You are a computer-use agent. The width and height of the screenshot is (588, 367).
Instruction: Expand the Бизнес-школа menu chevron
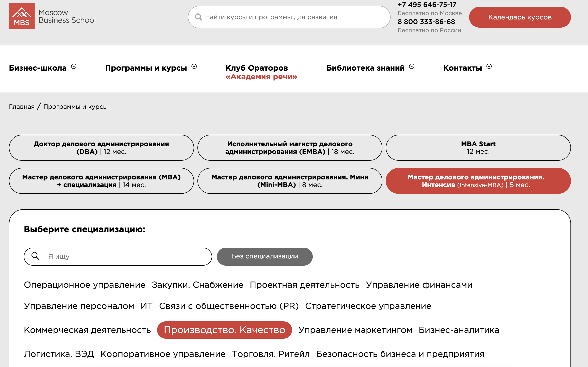[74, 66]
